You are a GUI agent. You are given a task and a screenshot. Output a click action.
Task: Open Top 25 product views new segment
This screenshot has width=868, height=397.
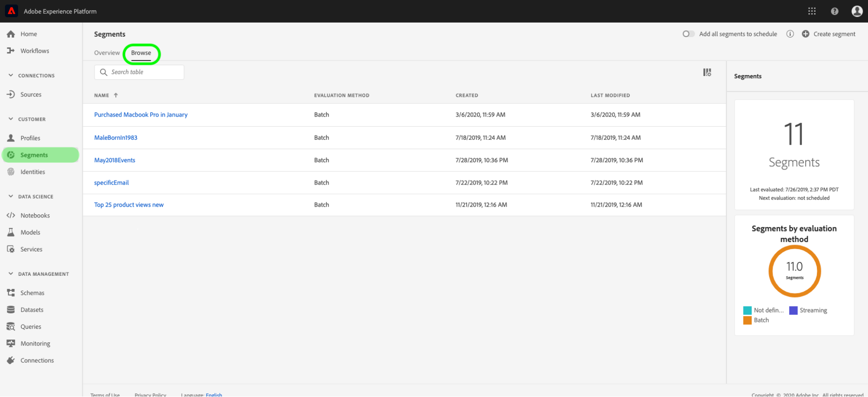[x=129, y=205]
